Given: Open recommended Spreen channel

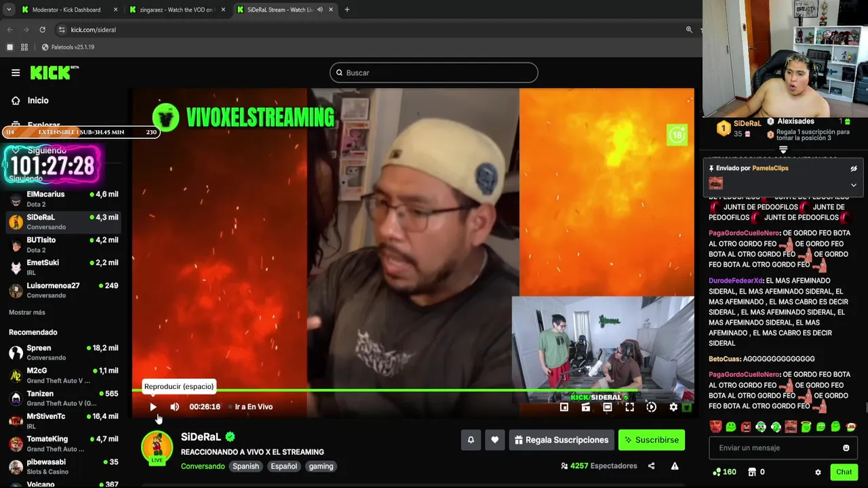Looking at the screenshot, I should pyautogui.click(x=63, y=352).
